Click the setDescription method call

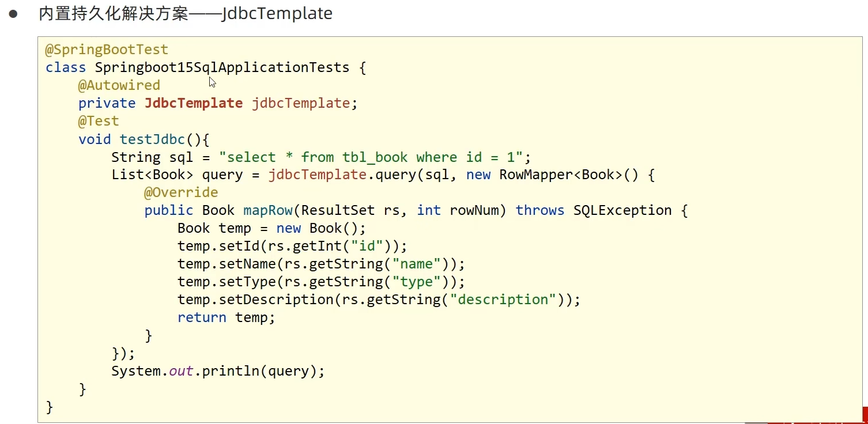(276, 300)
